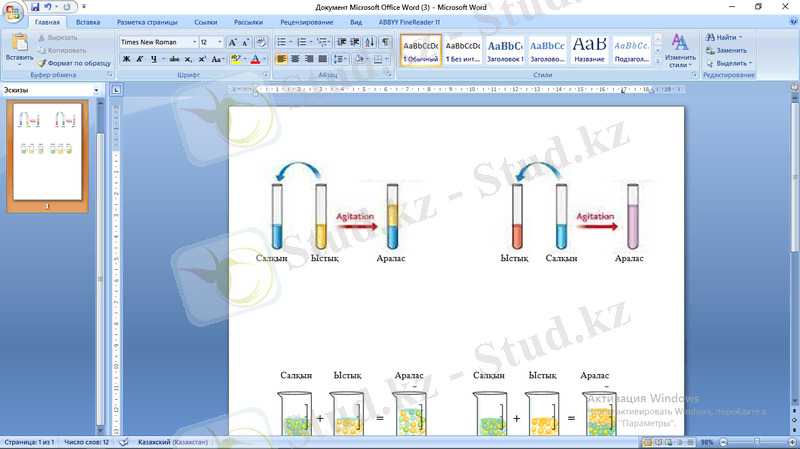The width and height of the screenshot is (800, 449).
Task: Apply the Заголовок 1 style
Action: 505,50
